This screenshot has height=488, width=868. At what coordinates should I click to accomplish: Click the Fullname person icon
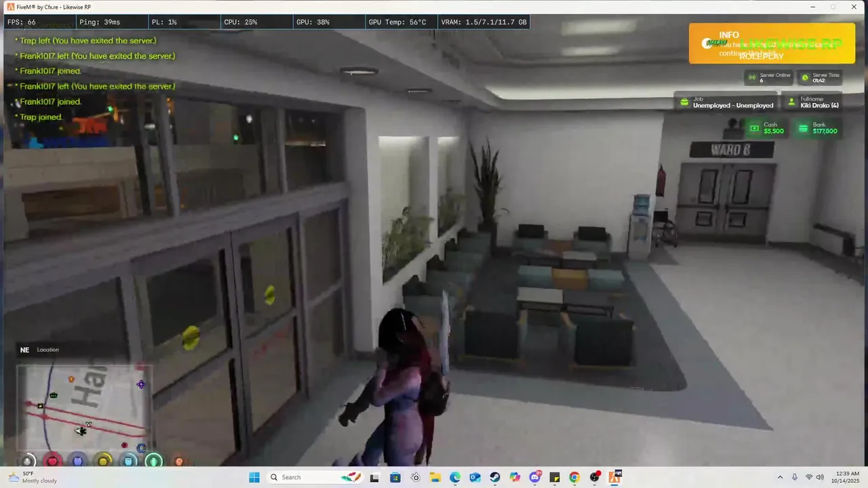point(792,102)
